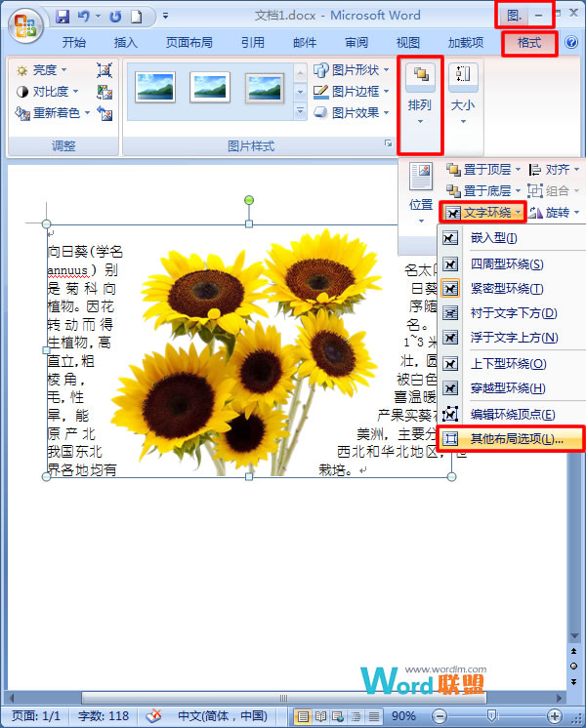Open 图片效果 picture effects dropdown
Viewport: 586px width, 728px height.
pyautogui.click(x=352, y=113)
